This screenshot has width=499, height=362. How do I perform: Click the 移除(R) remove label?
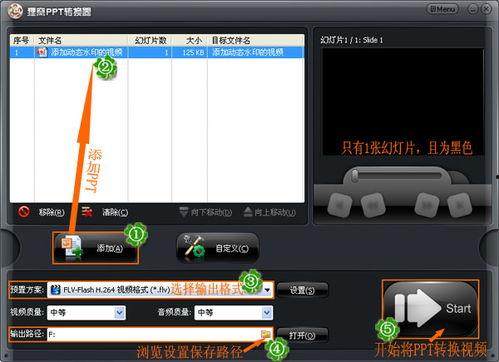click(51, 212)
